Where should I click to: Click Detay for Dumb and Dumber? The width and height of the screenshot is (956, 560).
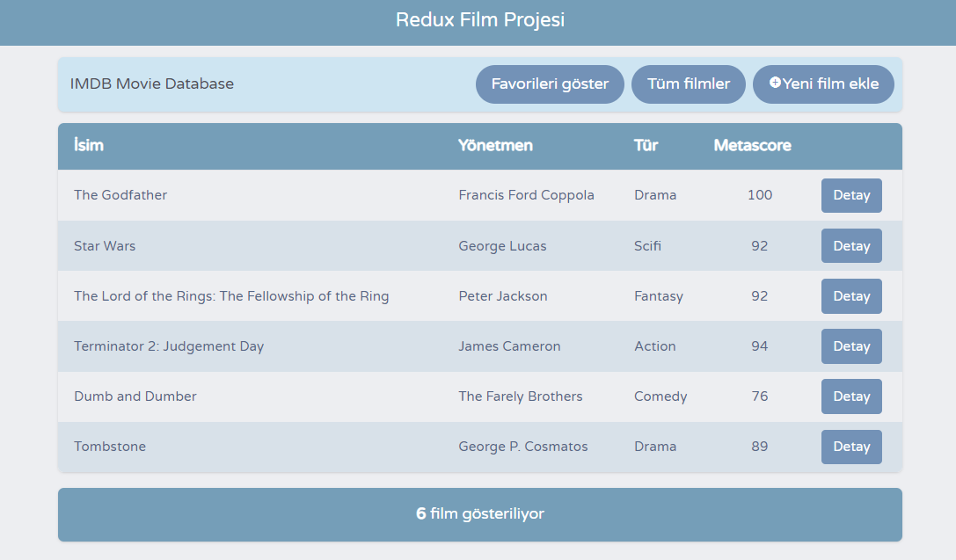pos(851,396)
